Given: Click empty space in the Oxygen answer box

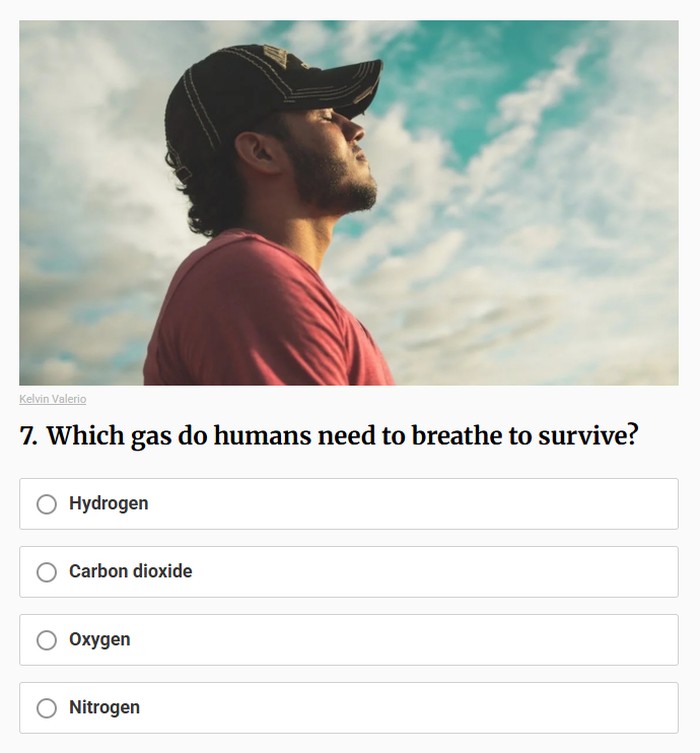Looking at the screenshot, I should coord(450,640).
